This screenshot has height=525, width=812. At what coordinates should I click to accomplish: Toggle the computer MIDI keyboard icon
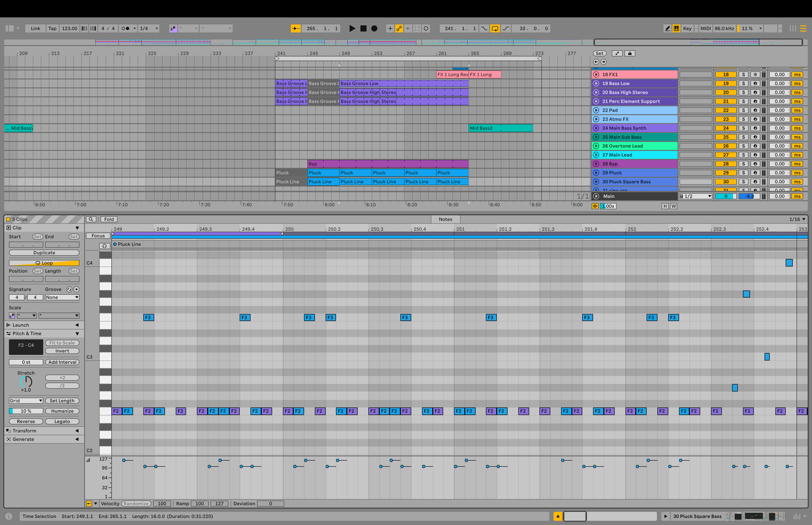[676, 28]
